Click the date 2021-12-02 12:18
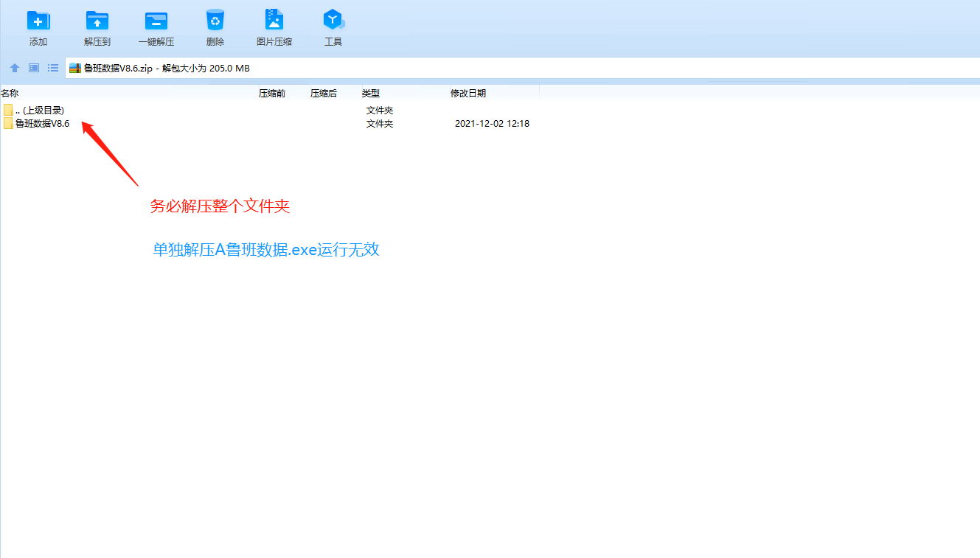 pyautogui.click(x=492, y=124)
